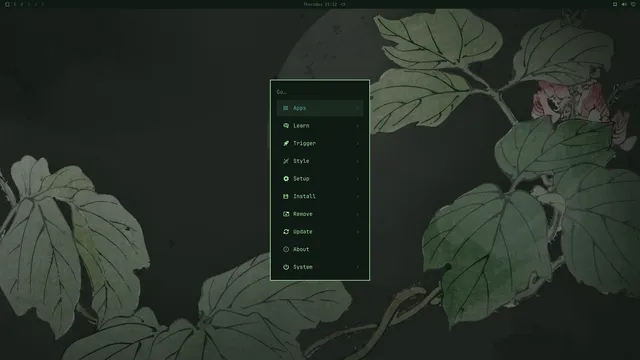This screenshot has height=360, width=640.
Task: Switch to workspace 2 in top bar
Action: pyautogui.click(x=22, y=4)
